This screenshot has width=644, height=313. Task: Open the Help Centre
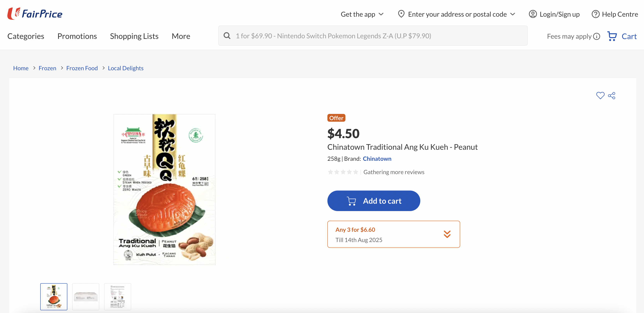615,14
